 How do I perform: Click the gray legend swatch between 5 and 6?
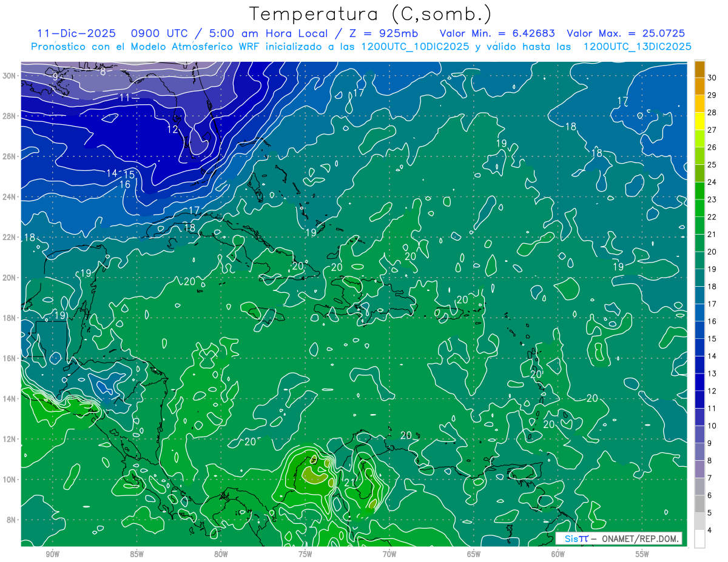[699, 504]
